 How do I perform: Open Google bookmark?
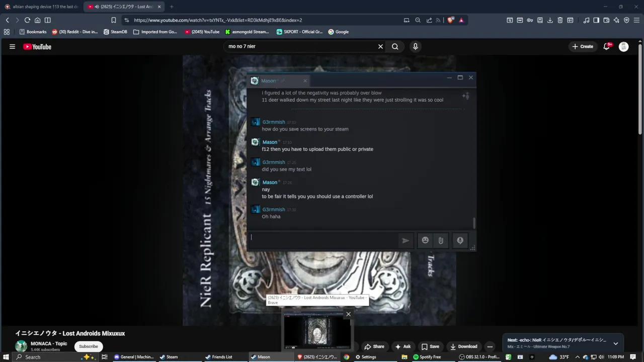(338, 32)
